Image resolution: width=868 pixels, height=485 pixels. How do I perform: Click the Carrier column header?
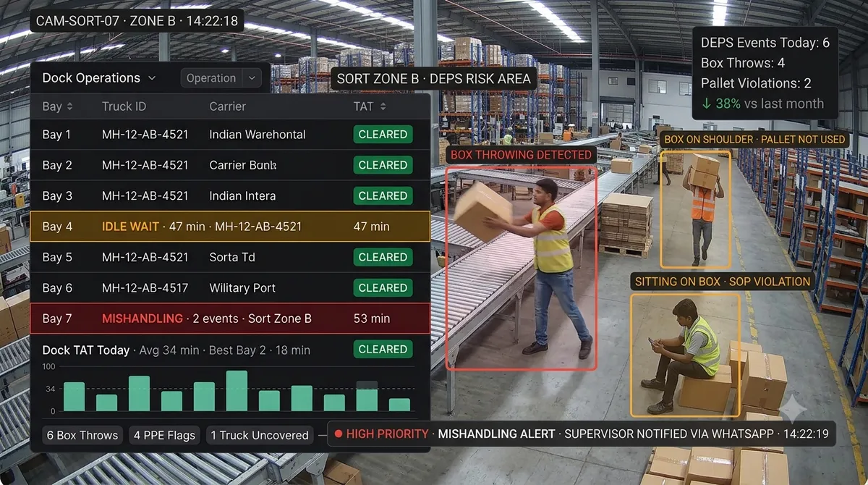click(228, 106)
